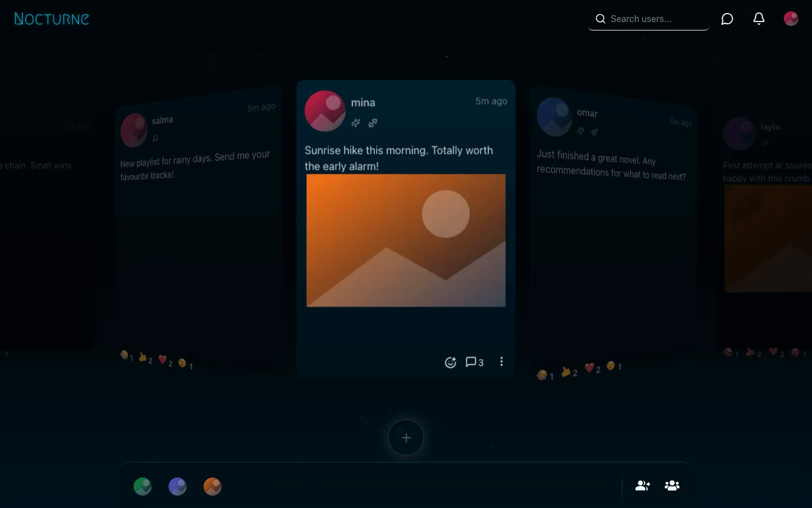Select the green avatar in the bottom bar
The height and width of the screenshot is (508, 812).
click(x=143, y=486)
